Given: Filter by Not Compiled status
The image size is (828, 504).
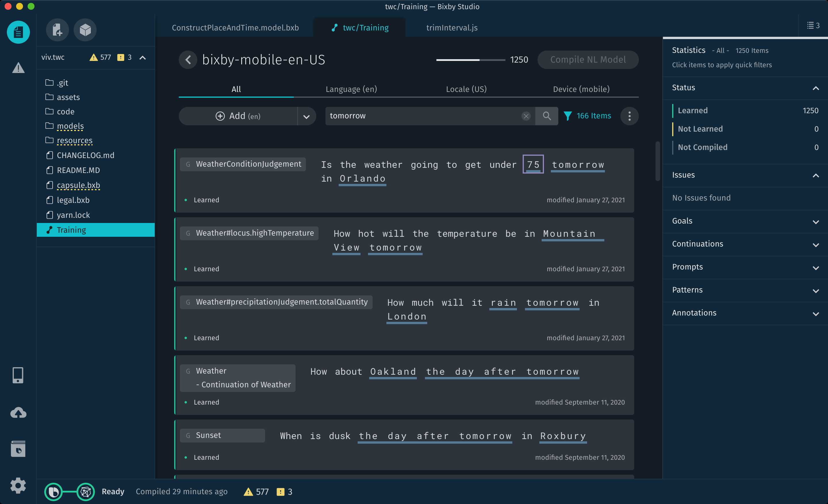Looking at the screenshot, I should click(x=745, y=147).
